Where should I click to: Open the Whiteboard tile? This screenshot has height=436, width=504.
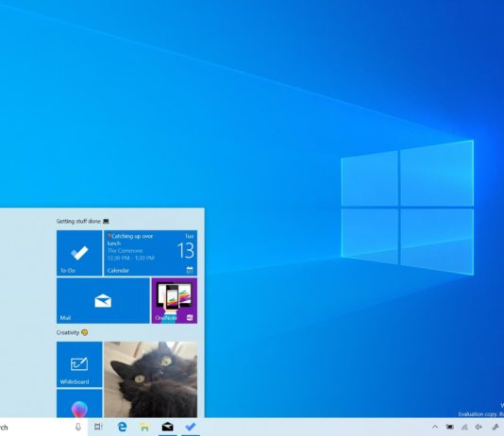pyautogui.click(x=79, y=364)
